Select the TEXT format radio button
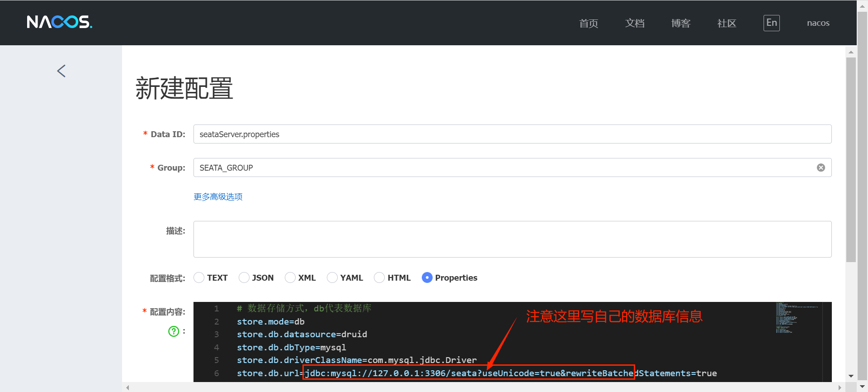Screen dimensions: 868x392 pyautogui.click(x=199, y=277)
